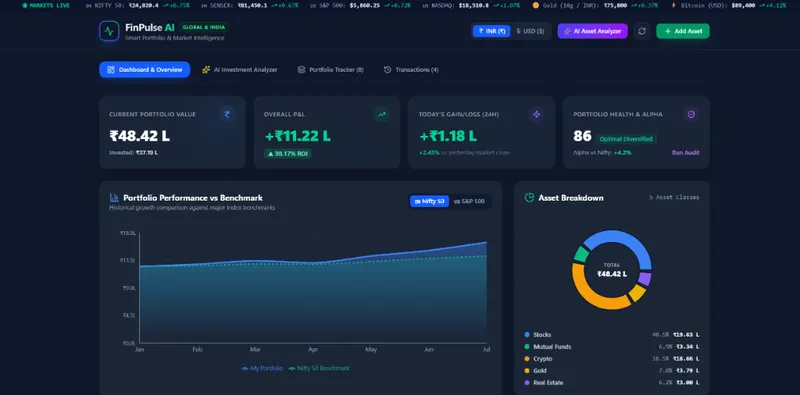Open the Portfolio Tracker (8) tab

coord(331,70)
